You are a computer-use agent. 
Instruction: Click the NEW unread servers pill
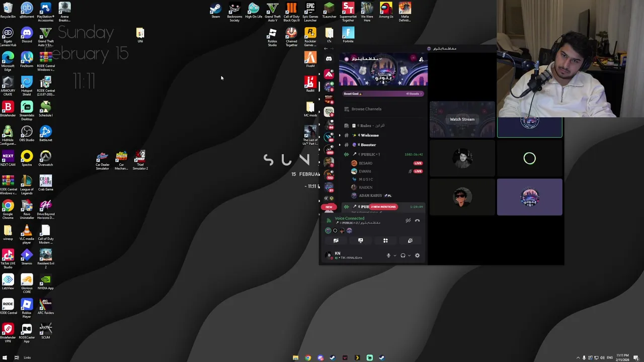(329, 207)
